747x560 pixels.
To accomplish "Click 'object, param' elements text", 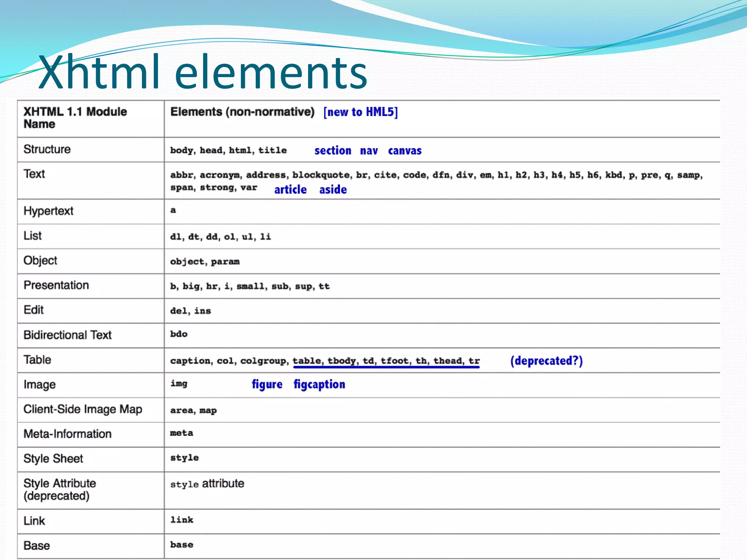I will [x=205, y=261].
